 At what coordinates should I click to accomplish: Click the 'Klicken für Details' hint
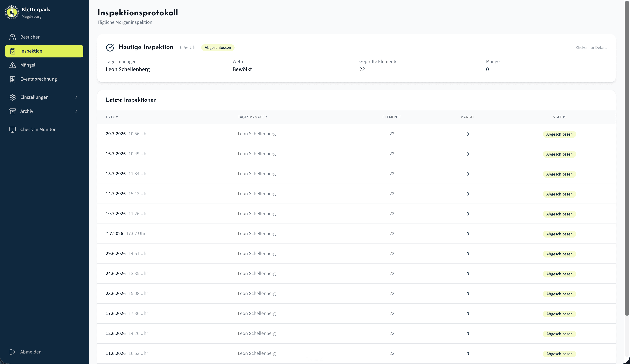591,47
